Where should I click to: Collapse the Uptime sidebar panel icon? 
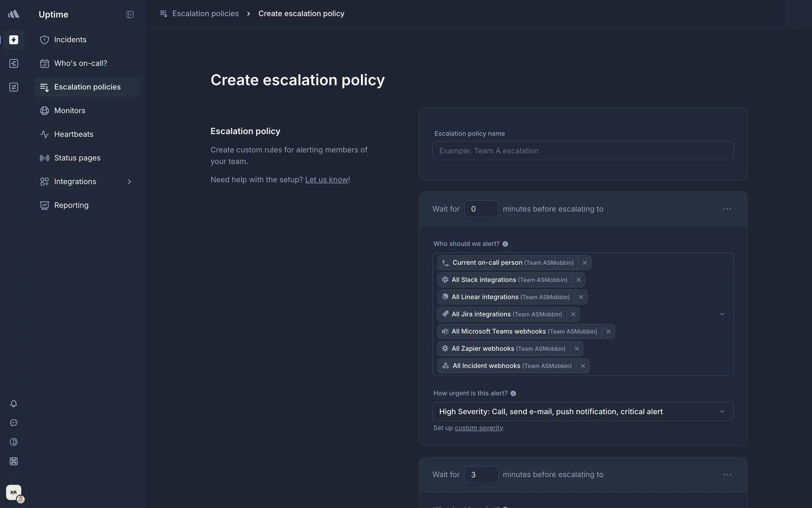tap(130, 14)
